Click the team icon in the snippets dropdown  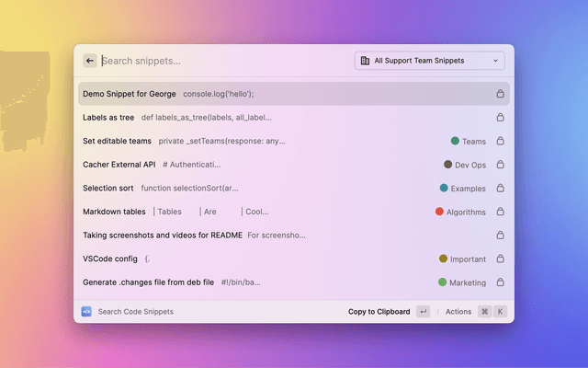365,61
